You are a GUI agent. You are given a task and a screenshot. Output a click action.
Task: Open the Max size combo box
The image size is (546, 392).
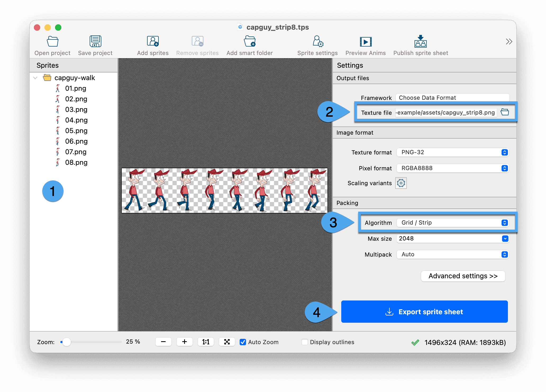pyautogui.click(x=453, y=239)
